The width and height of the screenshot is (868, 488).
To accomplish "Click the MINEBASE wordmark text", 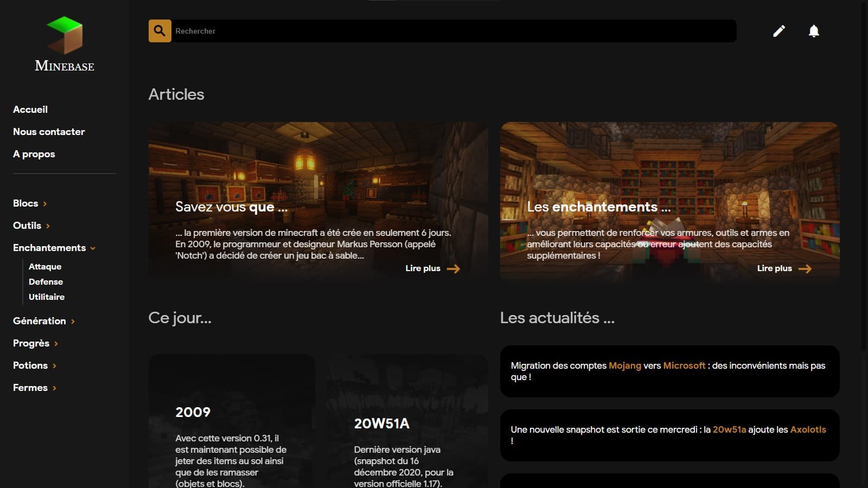I will coord(65,66).
